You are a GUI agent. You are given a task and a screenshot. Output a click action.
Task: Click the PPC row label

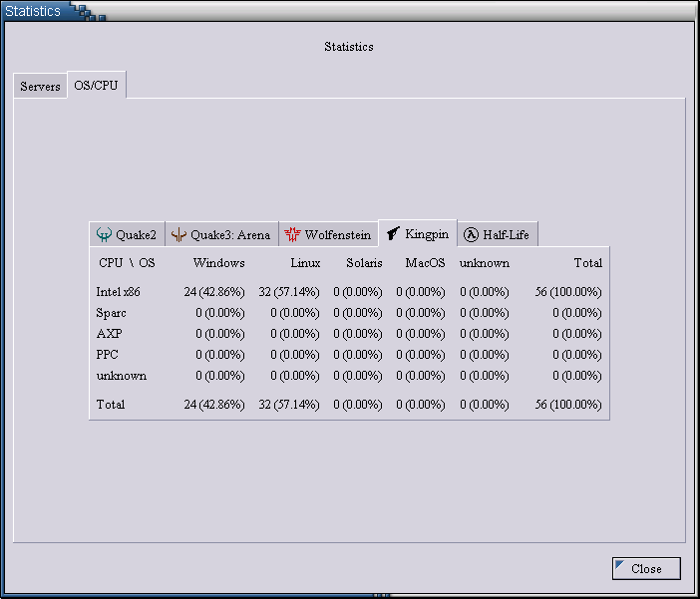tap(107, 355)
